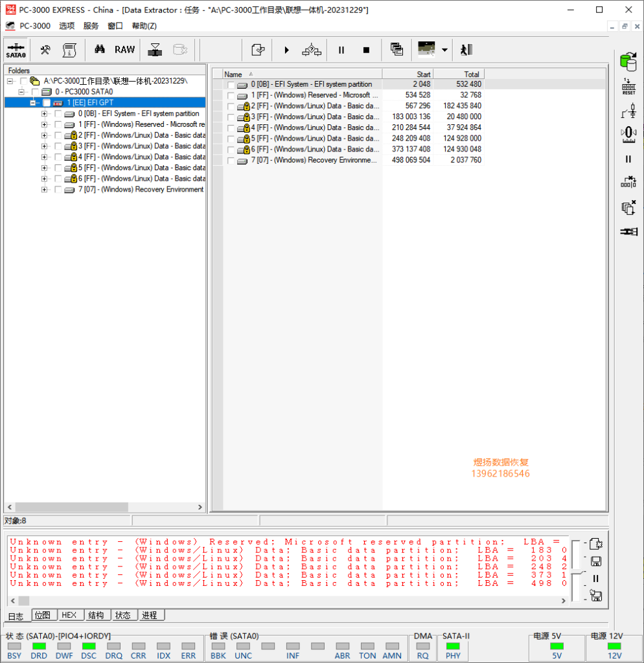Click the stacked pages icon in right sidebar
Viewport: 644px width, 663px height.
(628, 208)
